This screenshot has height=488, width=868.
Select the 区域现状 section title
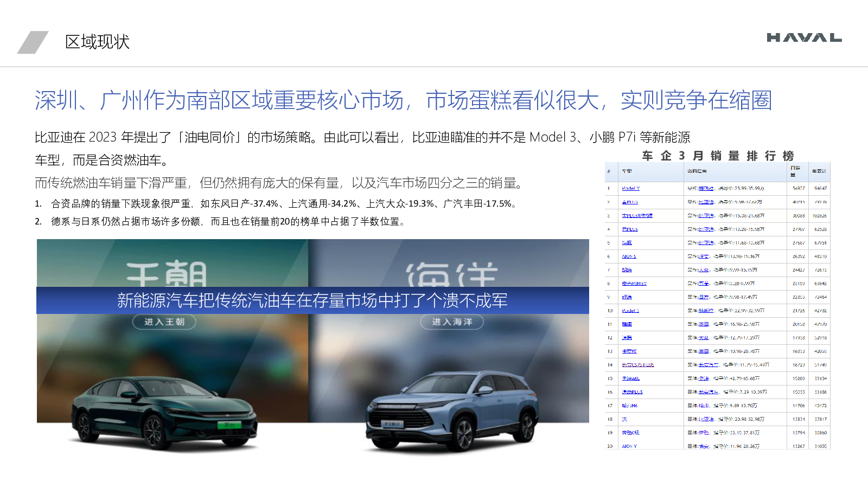97,42
